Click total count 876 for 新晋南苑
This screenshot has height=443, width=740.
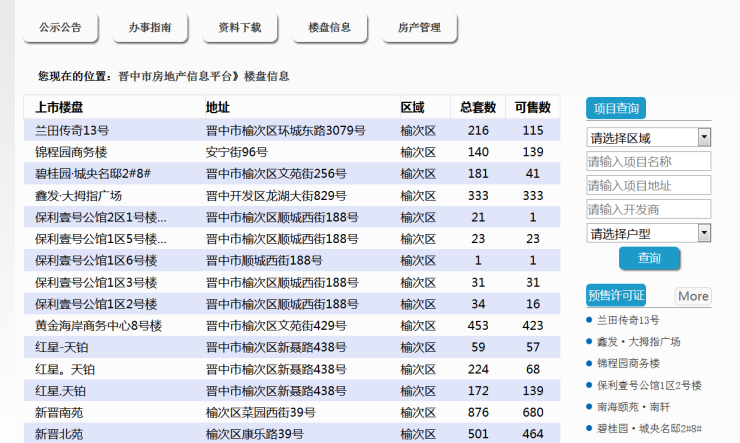478,412
